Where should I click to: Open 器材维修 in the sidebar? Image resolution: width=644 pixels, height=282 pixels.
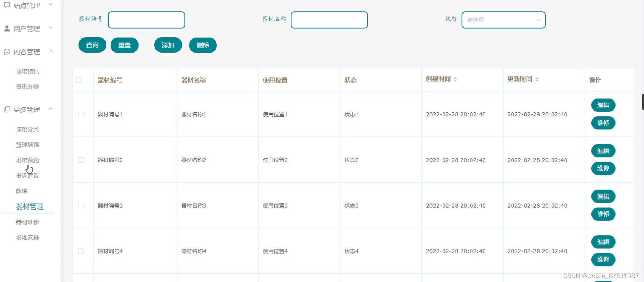pos(27,222)
